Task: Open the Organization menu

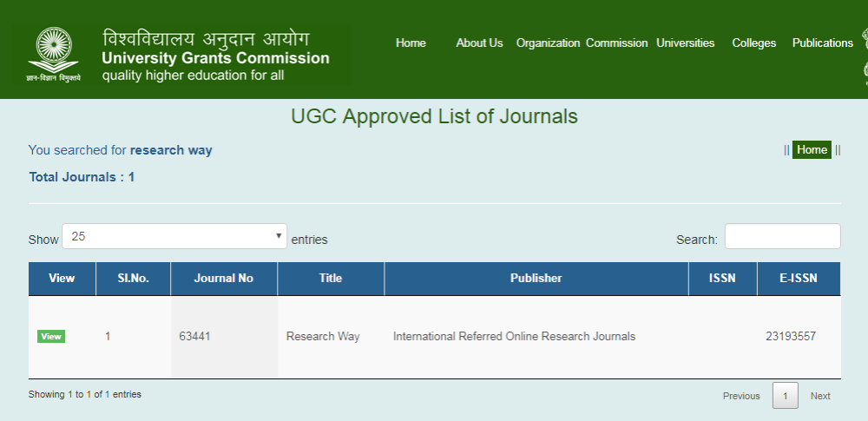Action: coord(548,43)
